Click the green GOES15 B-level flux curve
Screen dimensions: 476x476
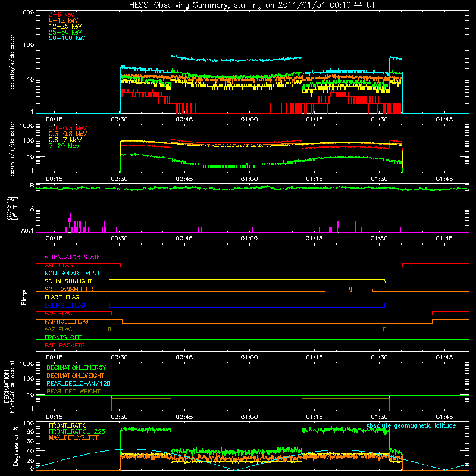tap(252, 189)
